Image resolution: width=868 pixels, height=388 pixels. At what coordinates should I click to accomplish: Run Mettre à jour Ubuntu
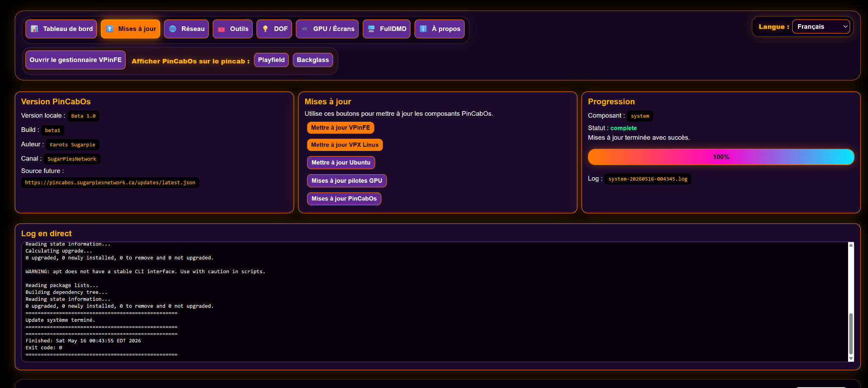(341, 162)
